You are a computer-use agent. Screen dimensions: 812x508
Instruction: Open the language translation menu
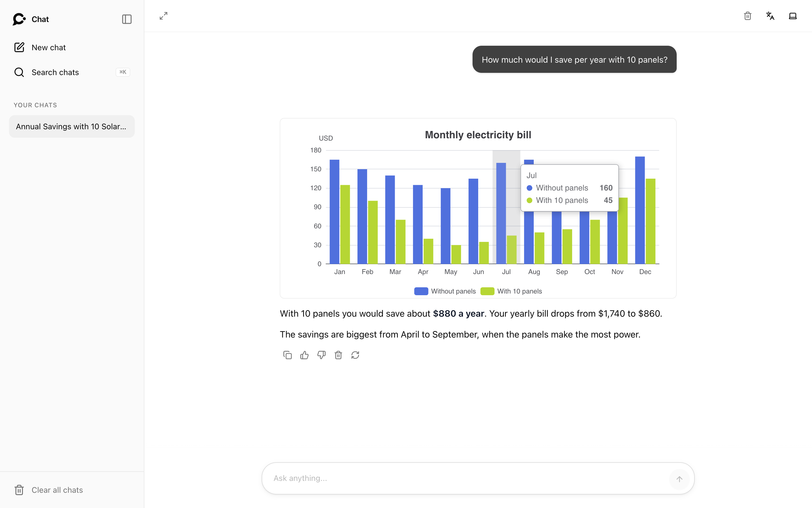(770, 16)
